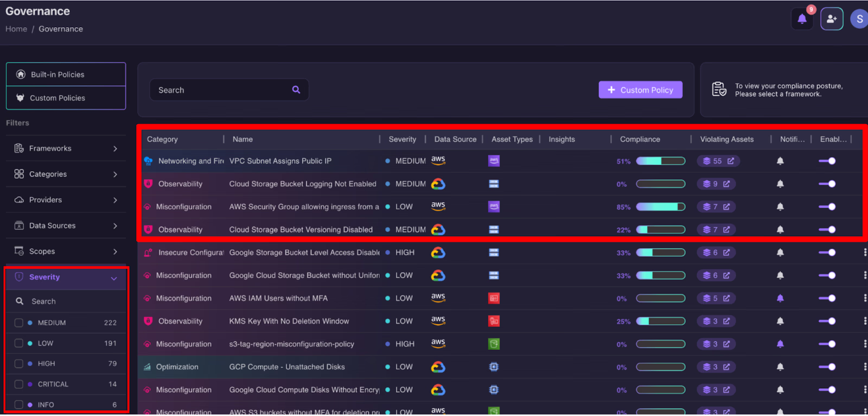
Task: Disable policy KMS Key With No Deletion Window
Action: (x=827, y=321)
